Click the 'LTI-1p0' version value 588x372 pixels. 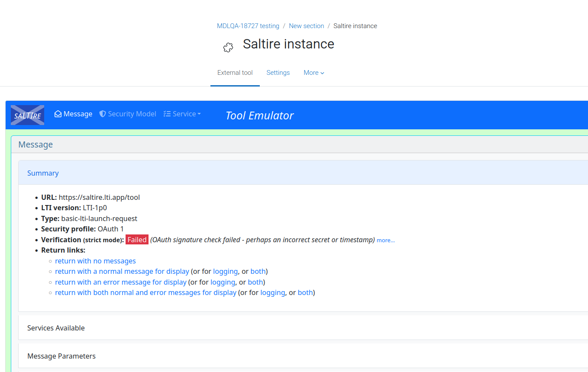pyautogui.click(x=95, y=208)
